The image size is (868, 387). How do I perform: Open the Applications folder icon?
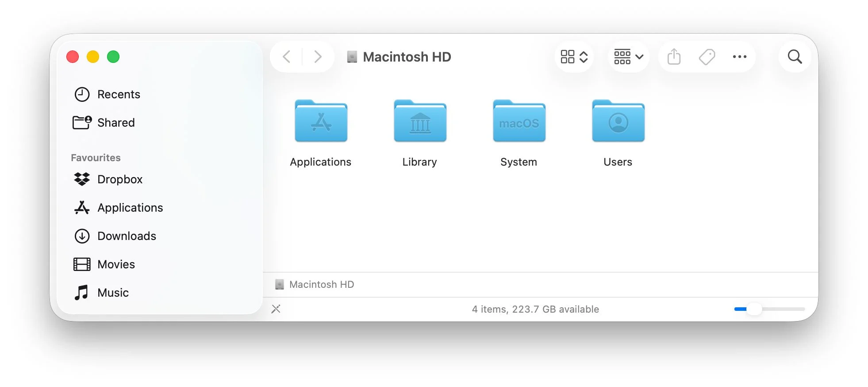pos(321,121)
